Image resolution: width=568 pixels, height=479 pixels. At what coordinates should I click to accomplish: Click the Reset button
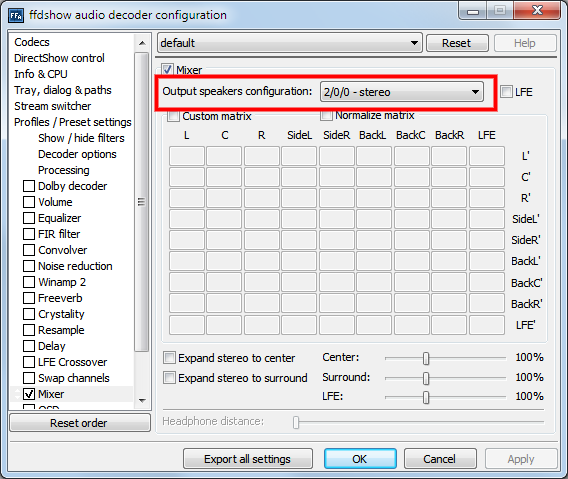457,43
